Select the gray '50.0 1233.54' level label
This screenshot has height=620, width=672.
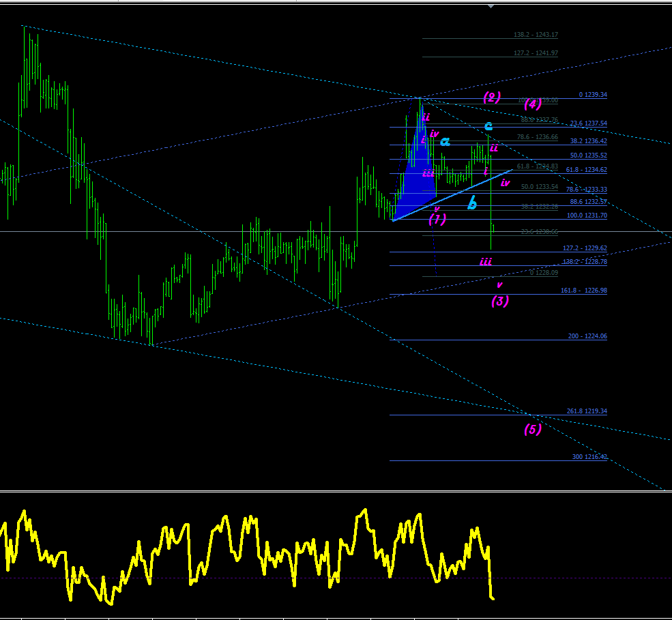coord(540,187)
